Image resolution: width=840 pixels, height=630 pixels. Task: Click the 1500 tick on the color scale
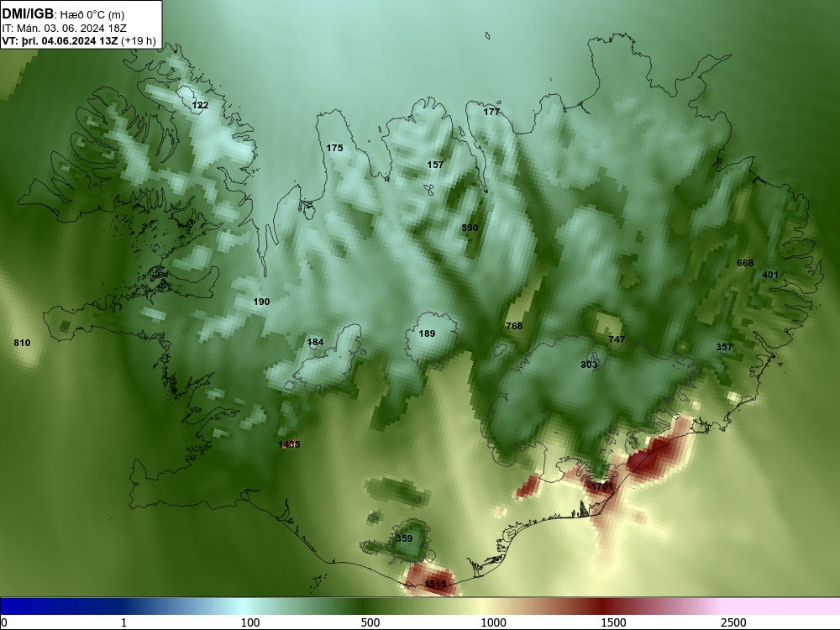[613, 622]
